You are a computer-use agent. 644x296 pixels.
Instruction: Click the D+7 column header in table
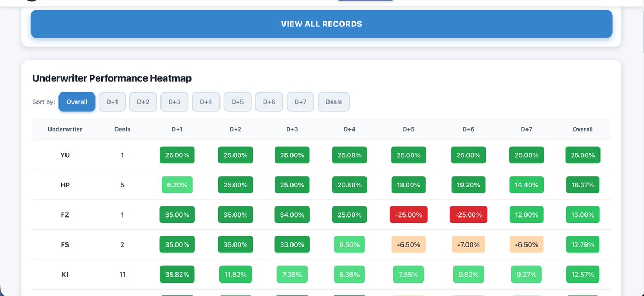(x=526, y=129)
